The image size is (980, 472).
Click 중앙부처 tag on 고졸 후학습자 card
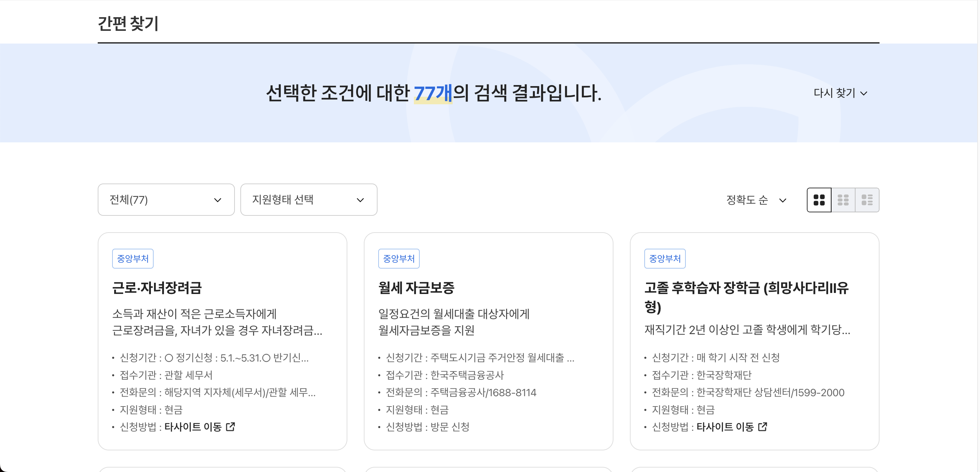[665, 258]
